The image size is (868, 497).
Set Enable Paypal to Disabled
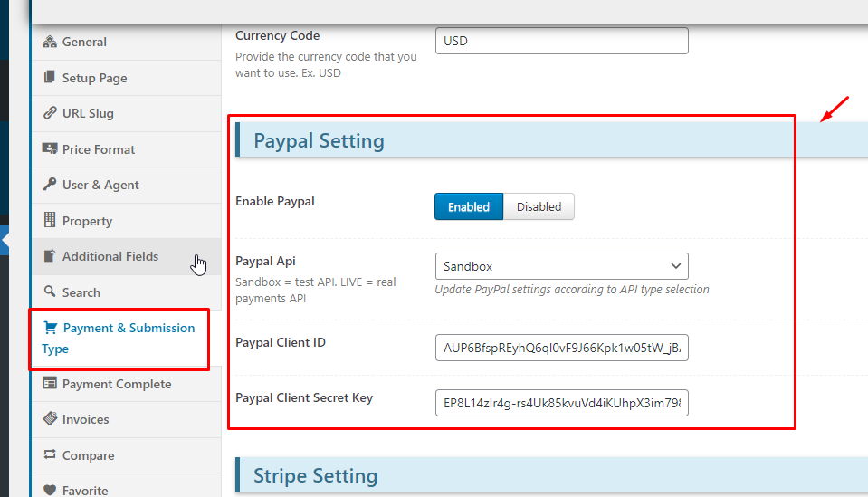[539, 206]
